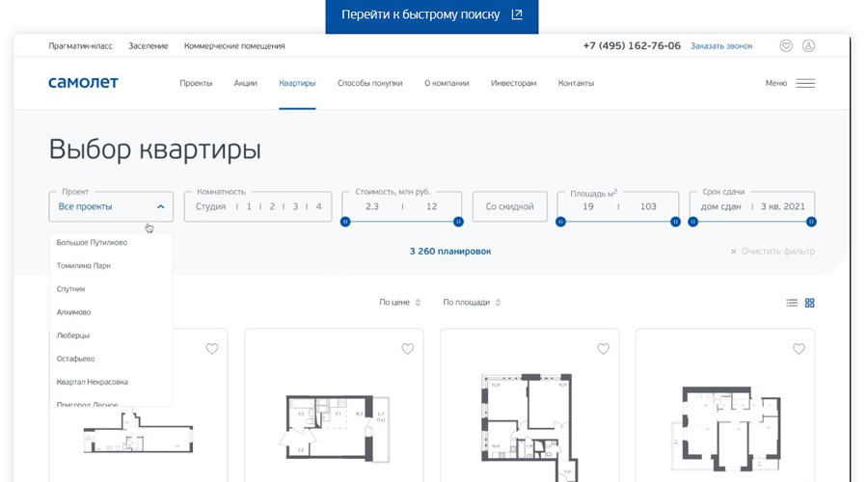Toggle sort arrows next to По площади
The height and width of the screenshot is (482, 868).
pos(499,302)
